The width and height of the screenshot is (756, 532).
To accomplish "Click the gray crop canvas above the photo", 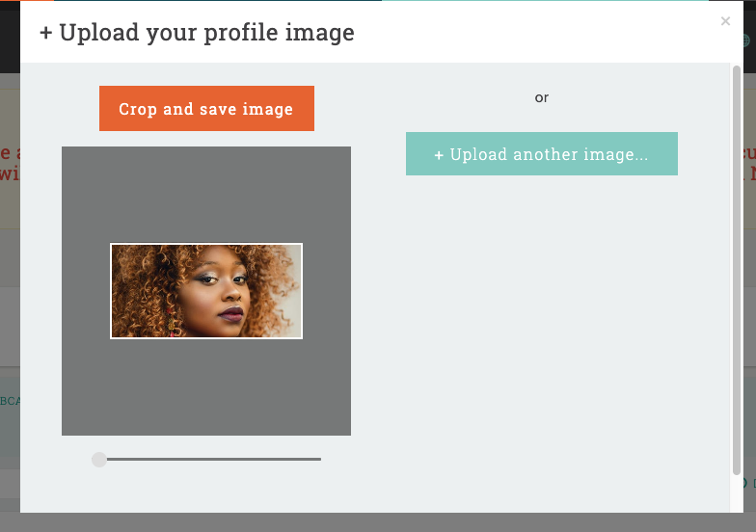I will coord(206,193).
